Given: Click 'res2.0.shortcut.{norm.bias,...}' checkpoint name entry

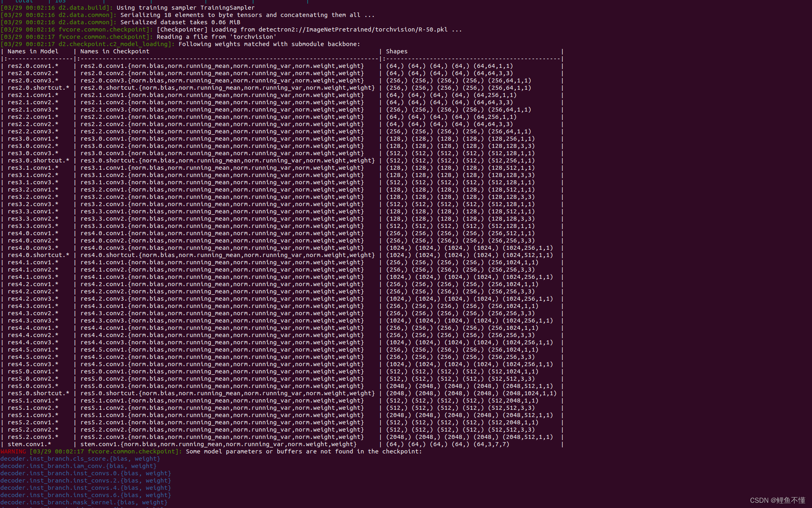Looking at the screenshot, I should 228,88.
